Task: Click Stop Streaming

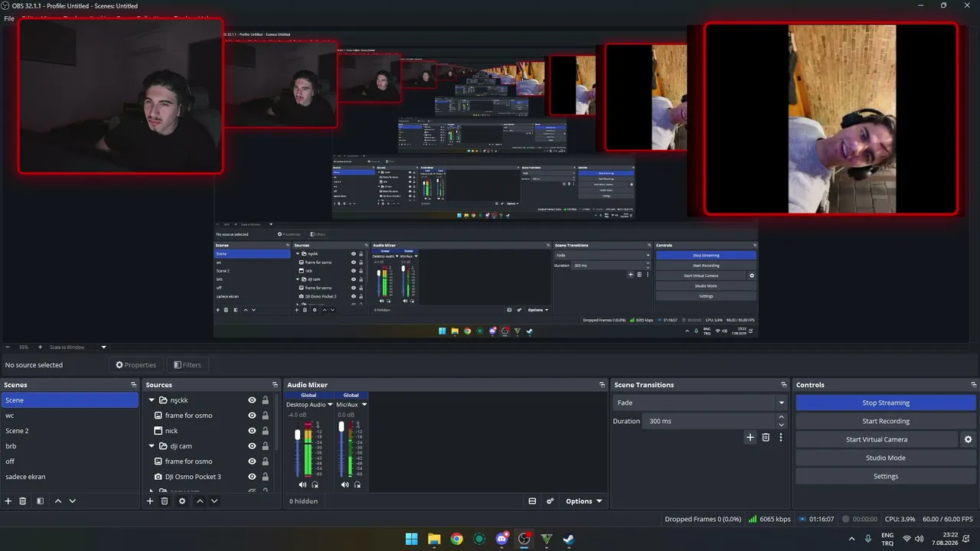Action: click(886, 403)
